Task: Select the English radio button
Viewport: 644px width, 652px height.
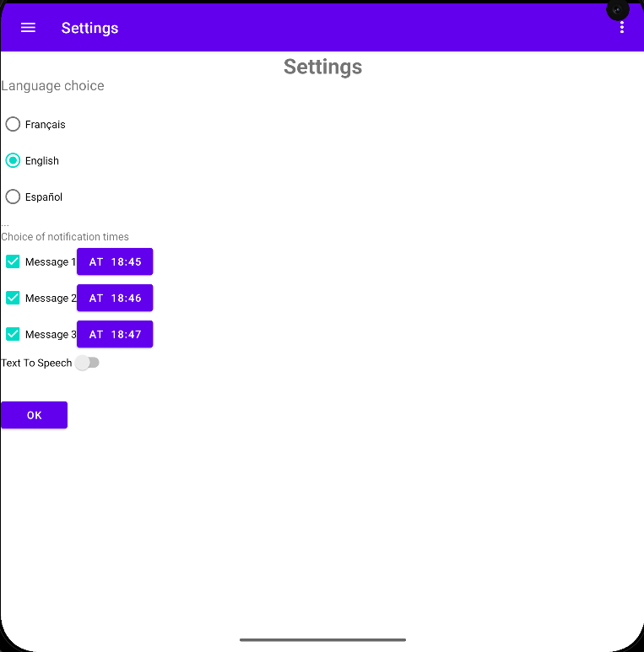Action: [13, 160]
